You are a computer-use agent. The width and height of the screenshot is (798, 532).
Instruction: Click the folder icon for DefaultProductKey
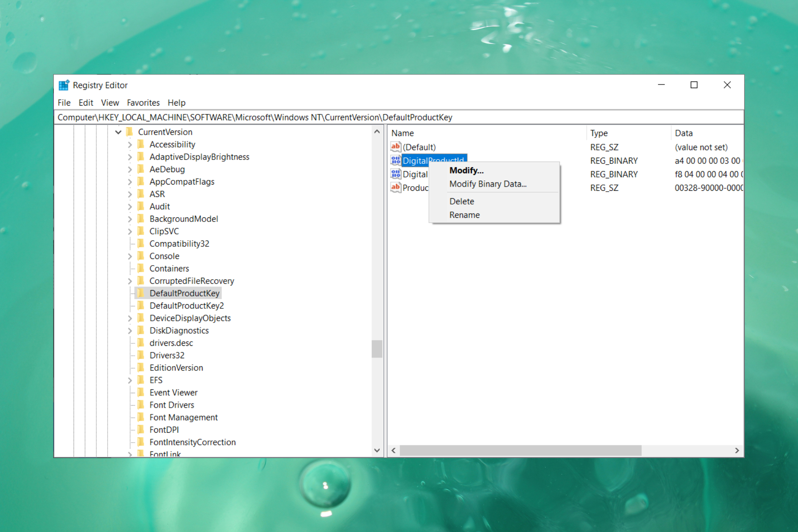point(141,293)
